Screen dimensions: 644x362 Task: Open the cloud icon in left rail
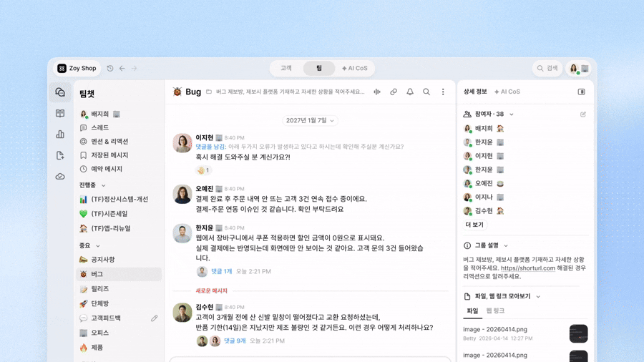[x=60, y=177]
